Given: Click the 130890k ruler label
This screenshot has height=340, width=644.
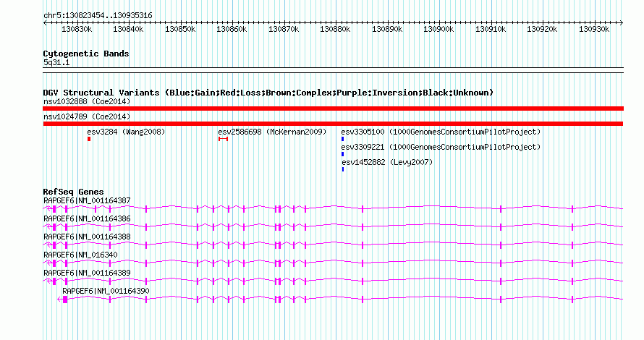Looking at the screenshot, I should pyautogui.click(x=387, y=29).
